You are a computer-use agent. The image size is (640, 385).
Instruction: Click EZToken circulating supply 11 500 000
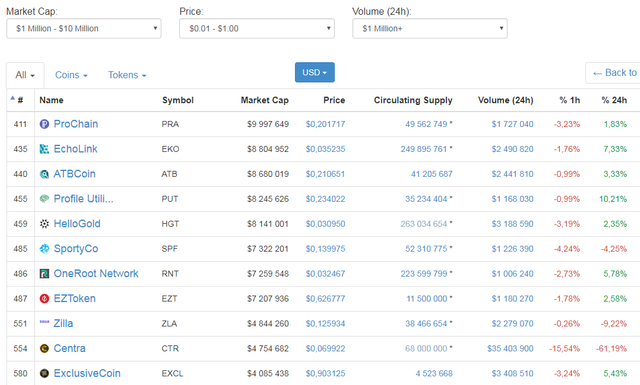tap(427, 299)
